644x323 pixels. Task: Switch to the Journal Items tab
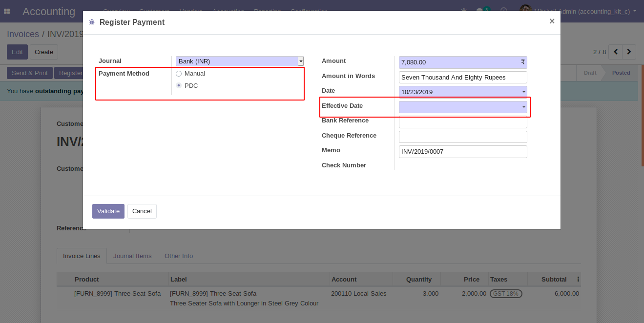pos(132,256)
